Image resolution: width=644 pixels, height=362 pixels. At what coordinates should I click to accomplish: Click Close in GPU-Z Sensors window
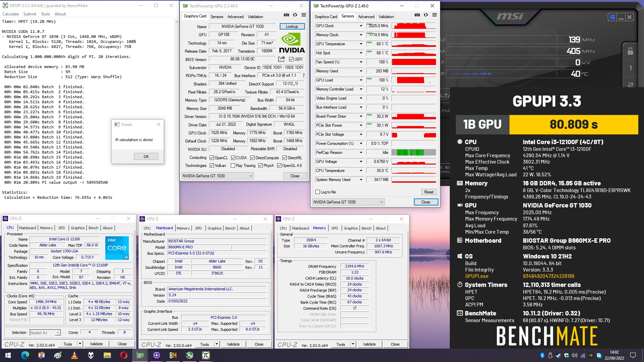coord(426,202)
